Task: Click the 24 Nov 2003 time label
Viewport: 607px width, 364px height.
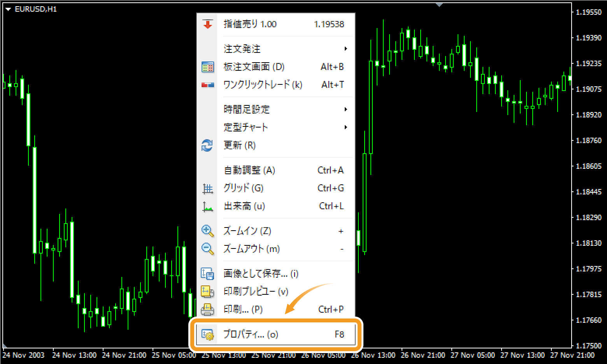Action: coord(23,355)
